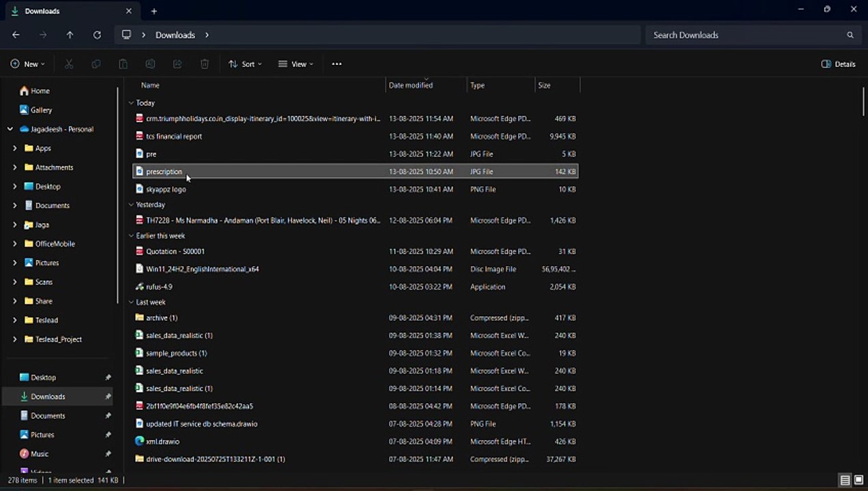Select the xml.drawio file

(x=355, y=442)
